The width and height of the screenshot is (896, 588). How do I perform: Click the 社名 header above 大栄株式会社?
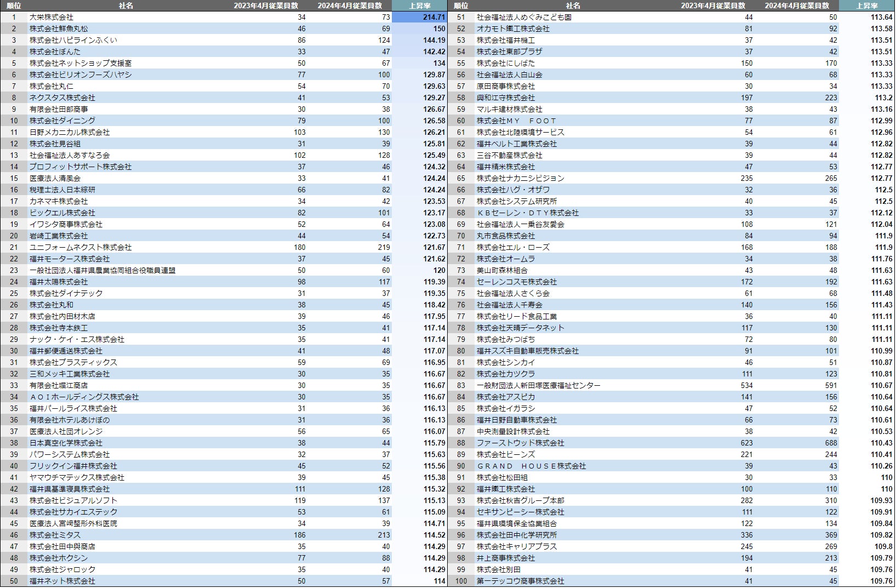point(125,5)
